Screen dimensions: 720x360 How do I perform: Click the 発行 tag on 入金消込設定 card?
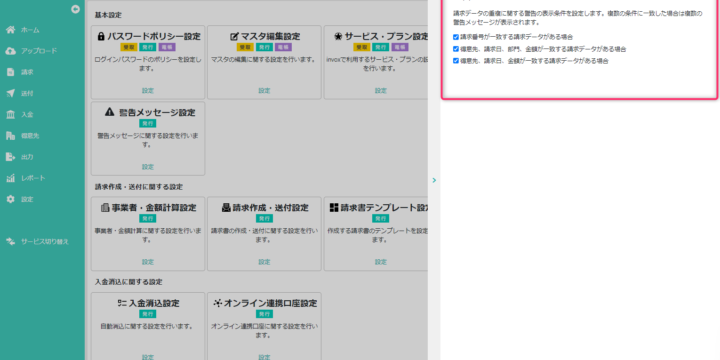coord(148,314)
